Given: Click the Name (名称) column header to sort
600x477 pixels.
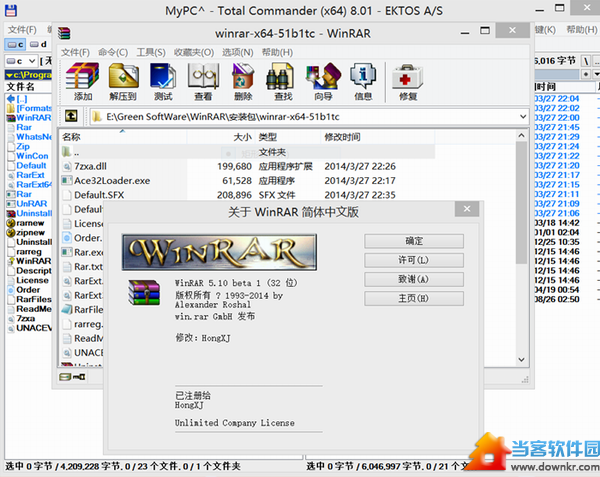Looking at the screenshot, I should (122, 137).
